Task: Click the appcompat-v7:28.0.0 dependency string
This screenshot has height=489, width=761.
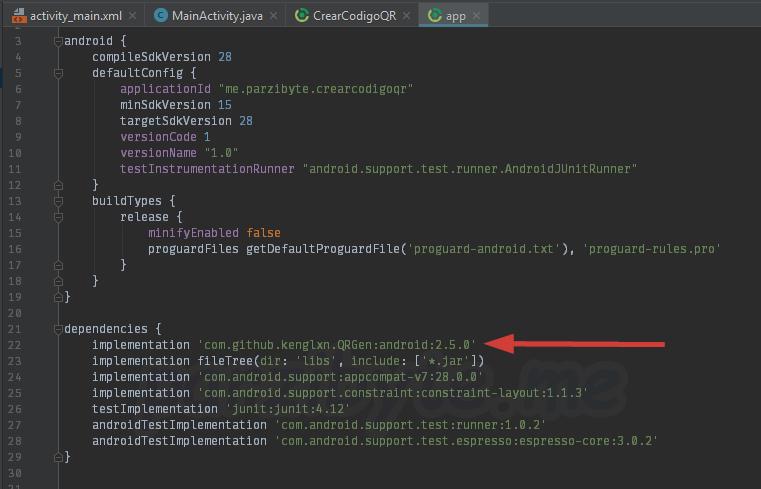Action: pyautogui.click(x=340, y=377)
